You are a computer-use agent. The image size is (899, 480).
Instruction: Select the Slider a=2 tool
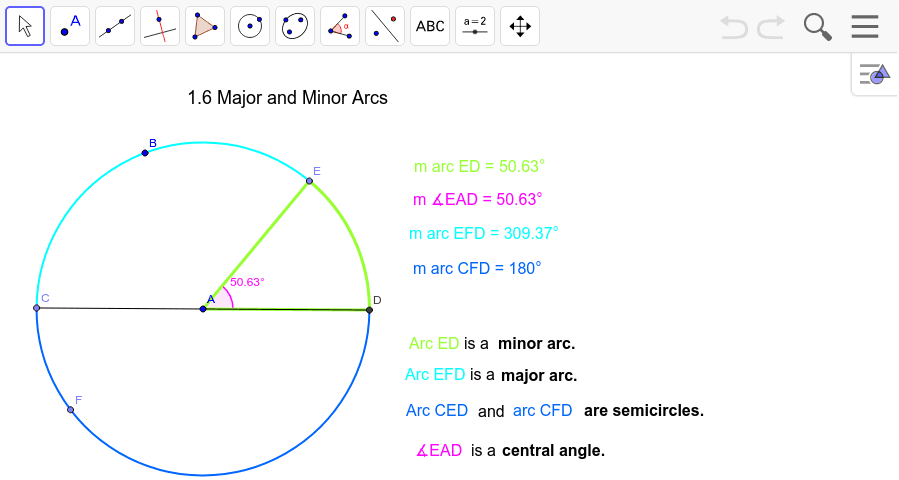[x=475, y=26]
